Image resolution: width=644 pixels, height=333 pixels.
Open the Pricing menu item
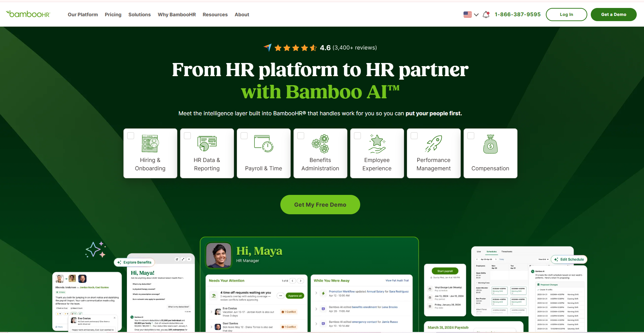[x=113, y=15]
